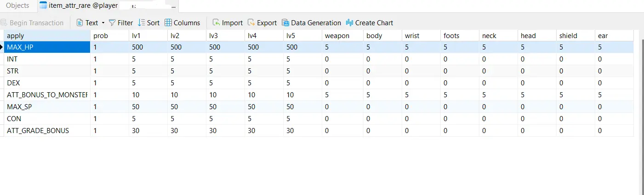Click the Create Chart icon

349,23
